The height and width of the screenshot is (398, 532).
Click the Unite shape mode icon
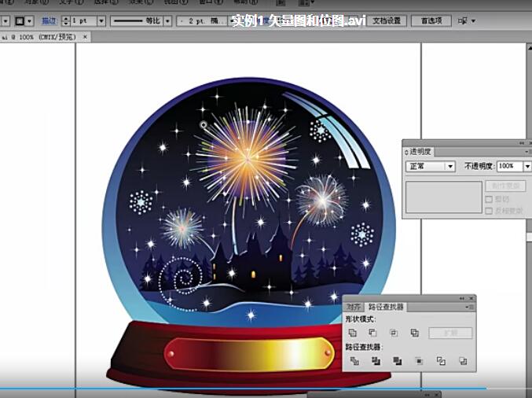353,334
